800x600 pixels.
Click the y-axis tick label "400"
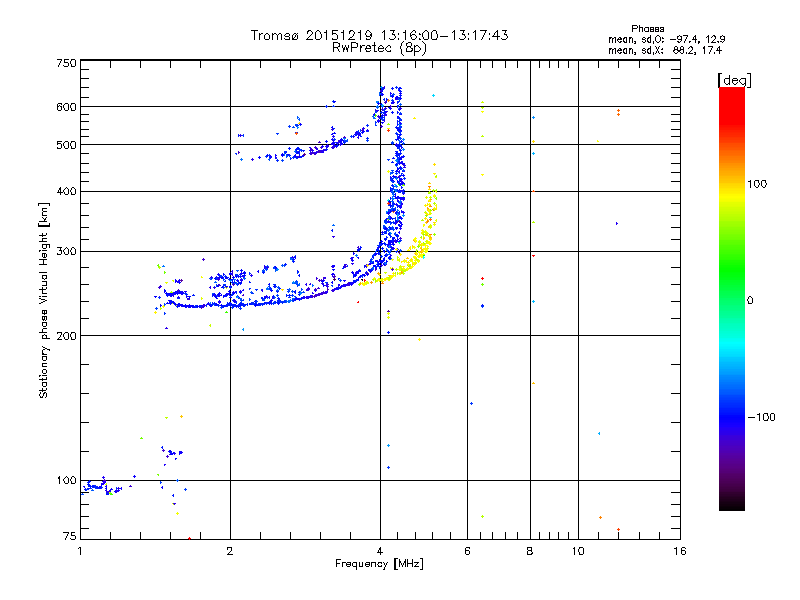coord(66,191)
